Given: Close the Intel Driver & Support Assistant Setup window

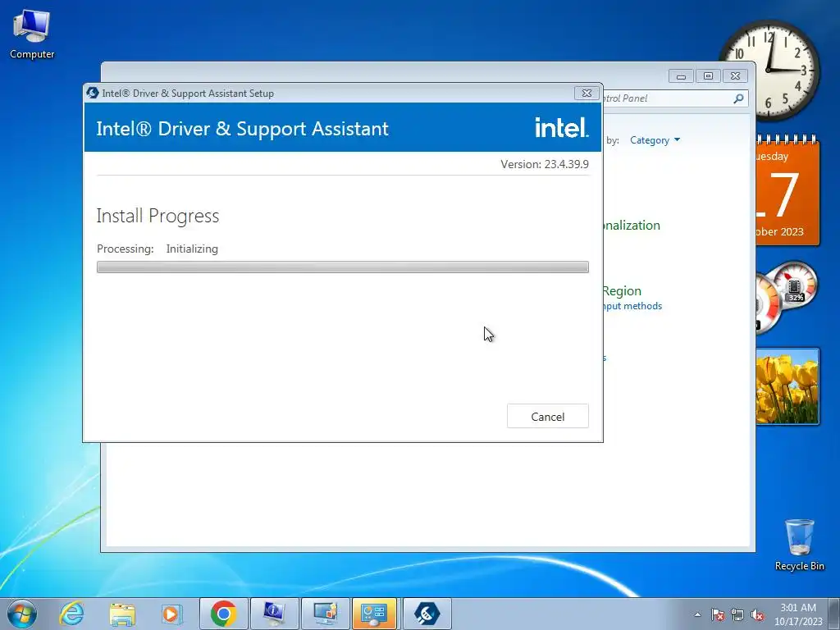Looking at the screenshot, I should click(x=587, y=93).
